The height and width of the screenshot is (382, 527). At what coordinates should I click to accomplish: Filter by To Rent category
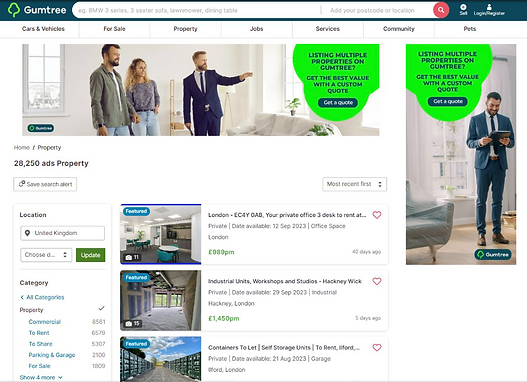point(39,333)
